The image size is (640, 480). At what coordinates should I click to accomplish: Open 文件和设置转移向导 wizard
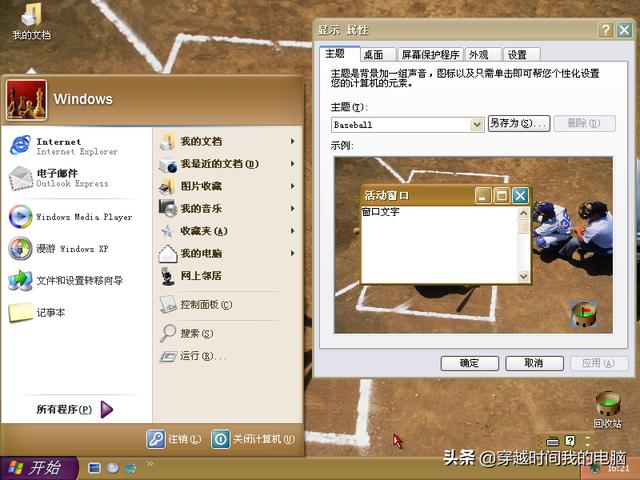coord(65,280)
